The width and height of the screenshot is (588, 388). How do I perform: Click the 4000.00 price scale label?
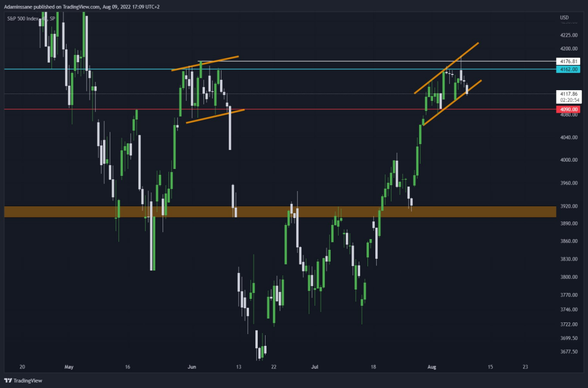pyautogui.click(x=568, y=160)
